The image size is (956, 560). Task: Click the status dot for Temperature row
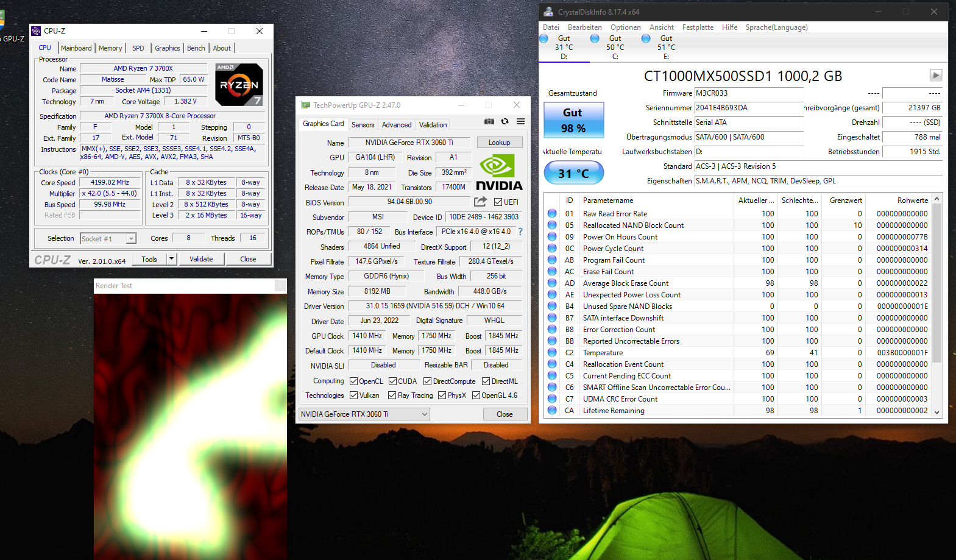pos(552,353)
